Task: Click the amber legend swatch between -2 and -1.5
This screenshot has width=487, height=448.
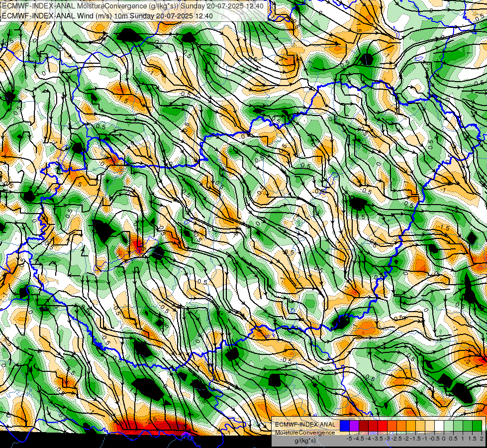Action: tap(411, 426)
